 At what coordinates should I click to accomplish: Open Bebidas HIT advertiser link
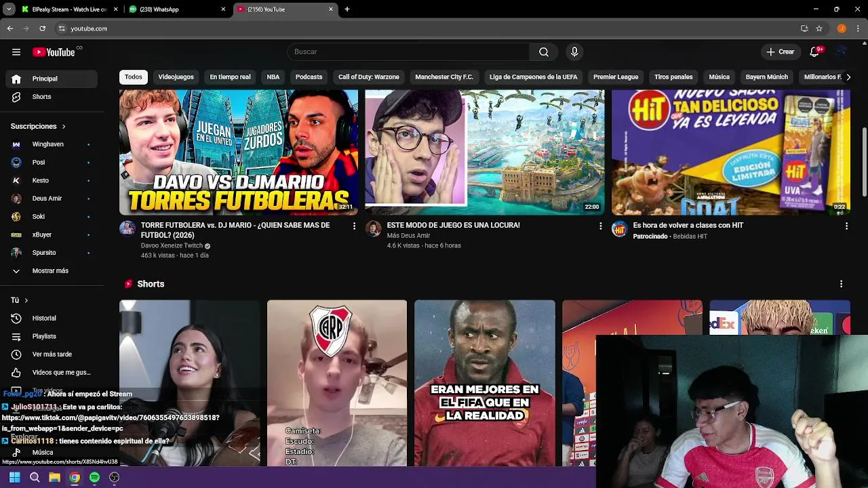[690, 237]
